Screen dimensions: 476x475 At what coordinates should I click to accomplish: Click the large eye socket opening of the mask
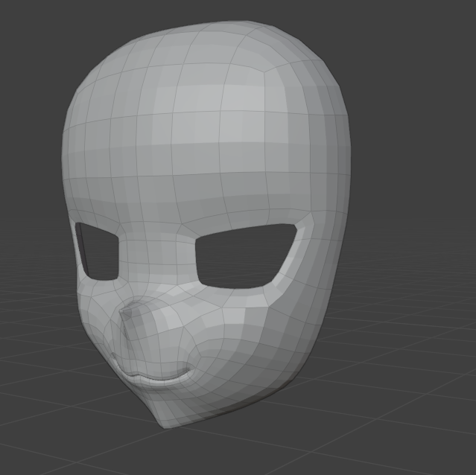pos(246,256)
